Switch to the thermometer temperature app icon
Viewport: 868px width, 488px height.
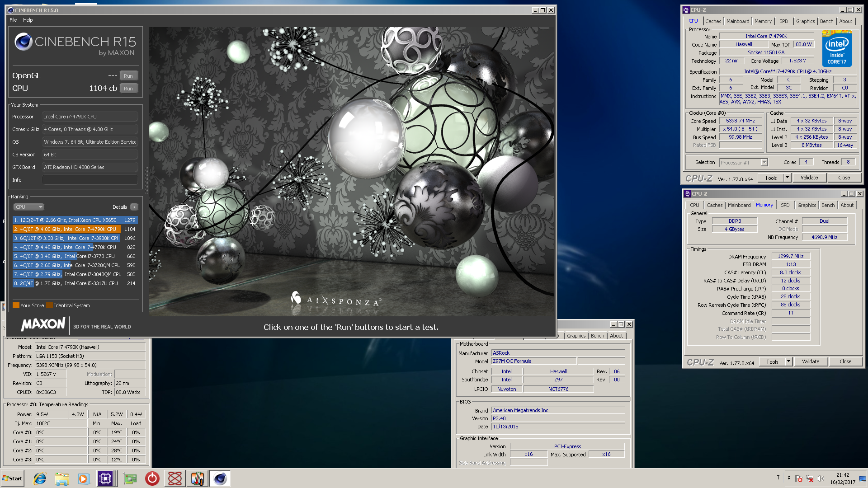198,479
